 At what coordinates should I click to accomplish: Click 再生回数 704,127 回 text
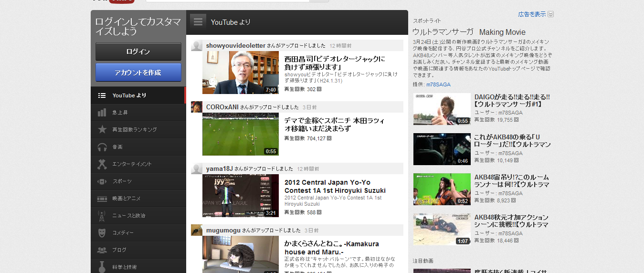308,138
